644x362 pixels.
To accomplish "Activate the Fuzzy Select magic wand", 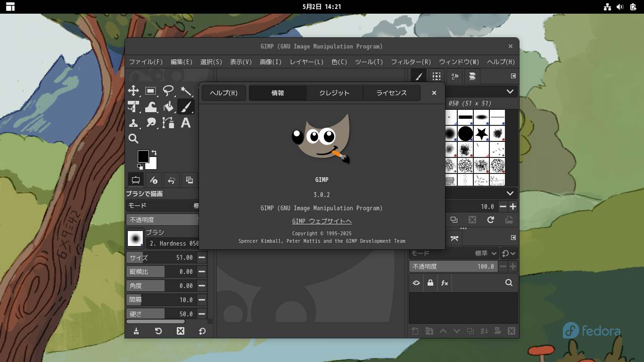I will click(x=186, y=91).
